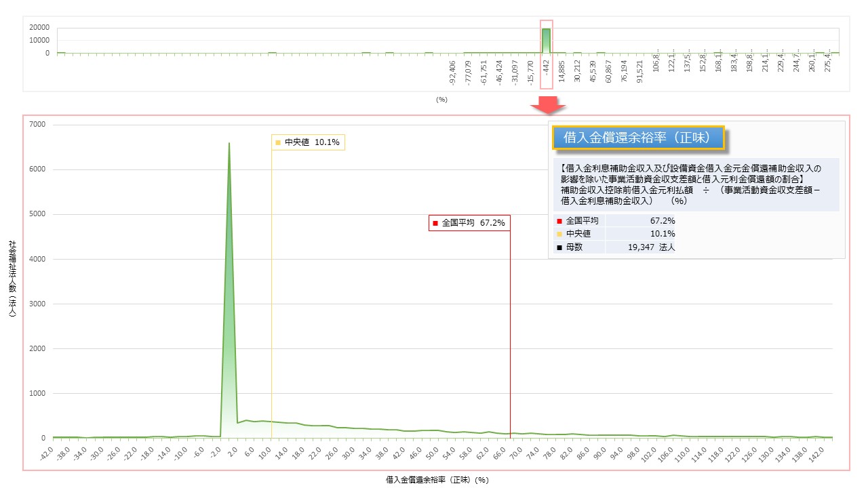868x488 pixels.
Task: Click the -77,079 overview axis label
Action: [468, 72]
